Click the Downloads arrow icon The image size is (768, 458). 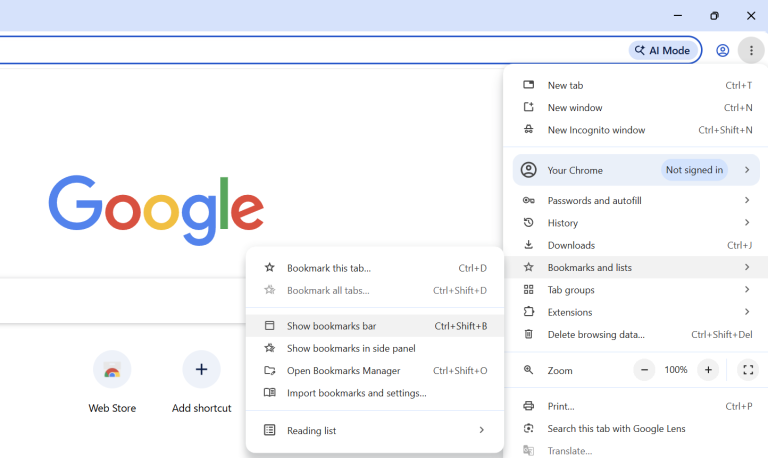pyautogui.click(x=528, y=244)
